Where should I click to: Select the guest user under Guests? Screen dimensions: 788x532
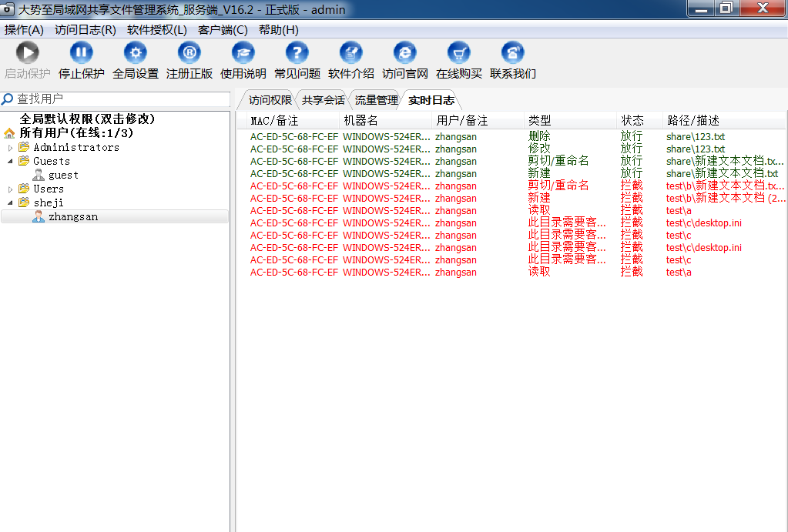63,176
